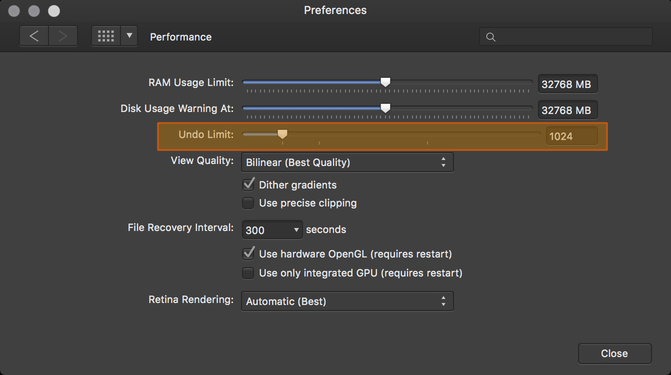Go forward to next preferences pane
The height and width of the screenshot is (375, 671).
click(x=63, y=36)
